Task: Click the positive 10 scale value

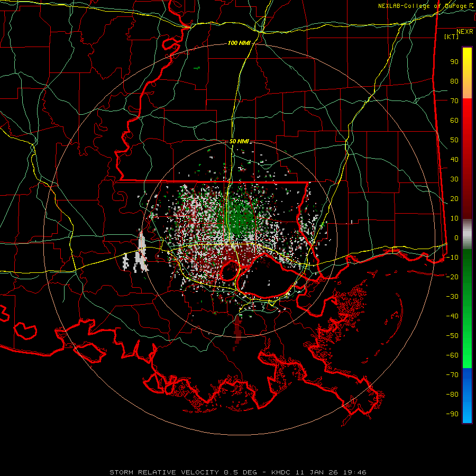Action: tap(454, 218)
